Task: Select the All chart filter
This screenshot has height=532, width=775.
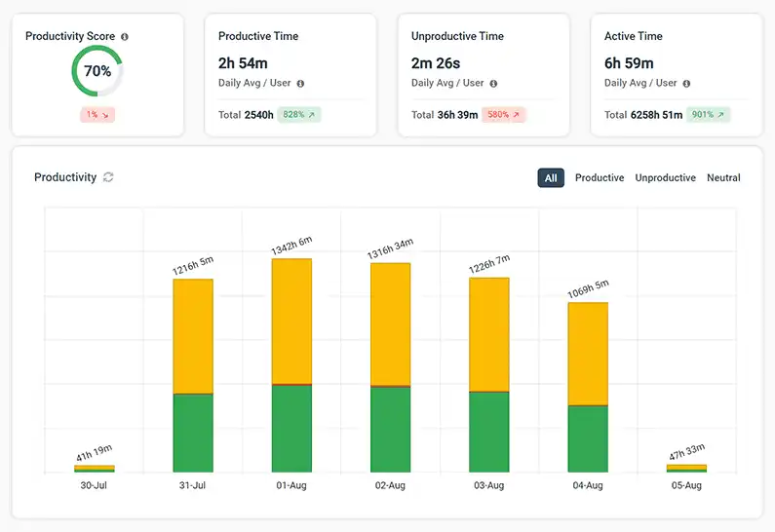Action: [551, 178]
